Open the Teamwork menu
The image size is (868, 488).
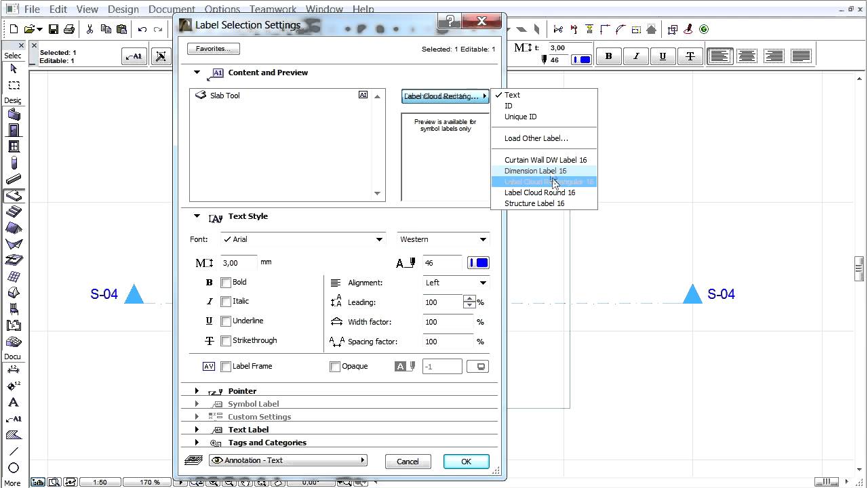pos(273,9)
